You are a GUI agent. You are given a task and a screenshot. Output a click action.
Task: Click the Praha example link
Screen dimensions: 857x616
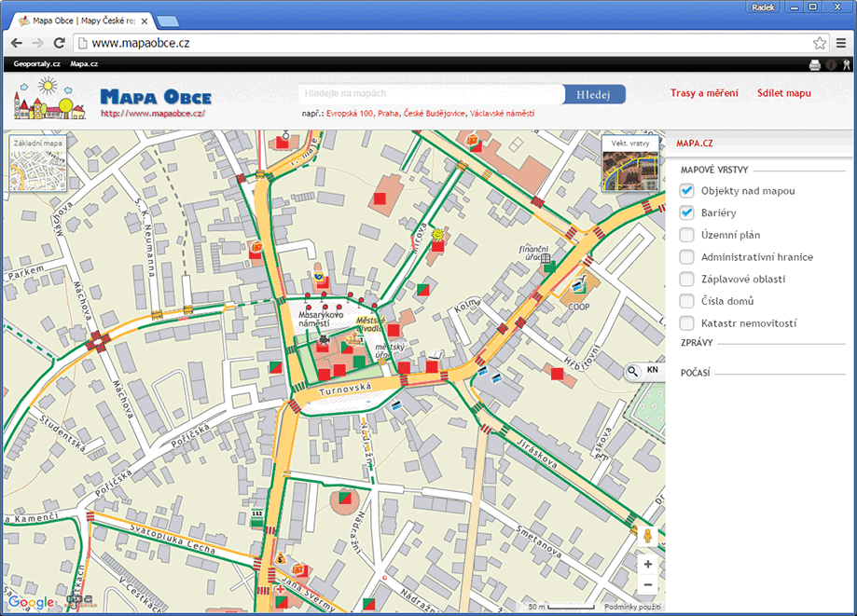388,114
